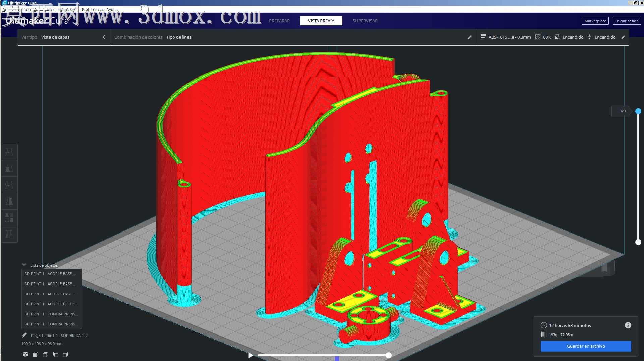Select the VISTA PREVIA stage tab
644x361 pixels.
[321, 21]
